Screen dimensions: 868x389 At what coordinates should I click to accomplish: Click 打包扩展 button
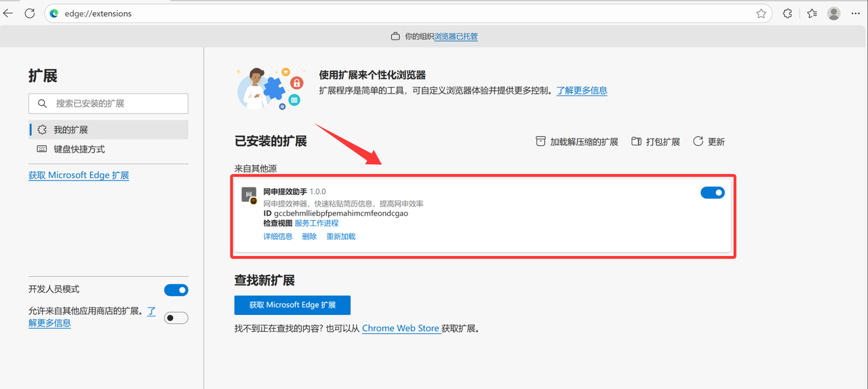click(x=656, y=142)
